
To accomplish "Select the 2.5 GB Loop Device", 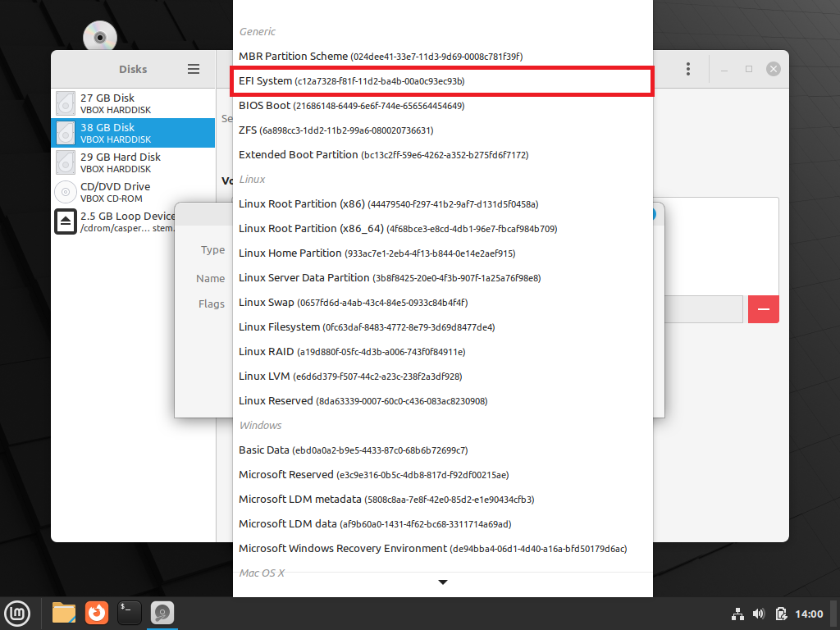I will tap(113, 221).
